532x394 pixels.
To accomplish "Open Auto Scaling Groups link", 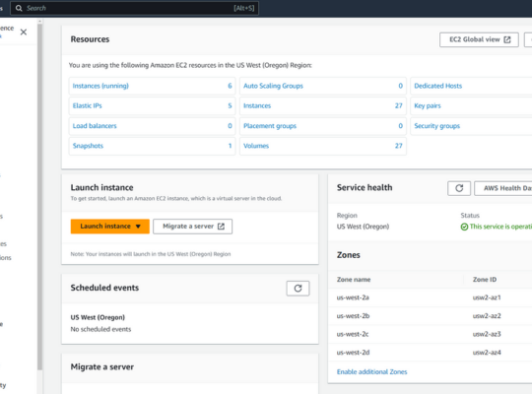I will 273,86.
